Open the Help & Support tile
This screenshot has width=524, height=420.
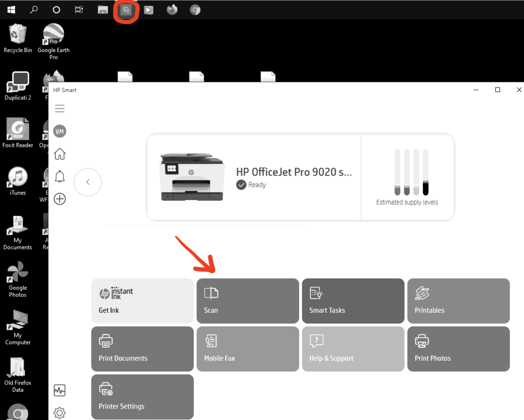353,348
